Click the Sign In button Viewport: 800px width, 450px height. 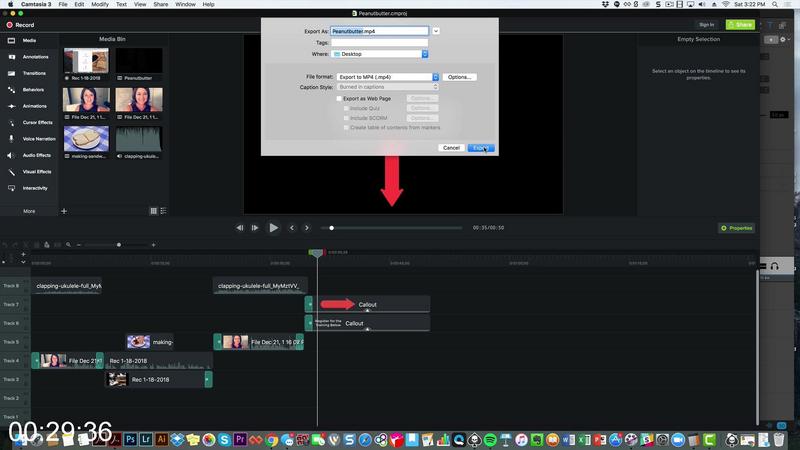click(707, 24)
